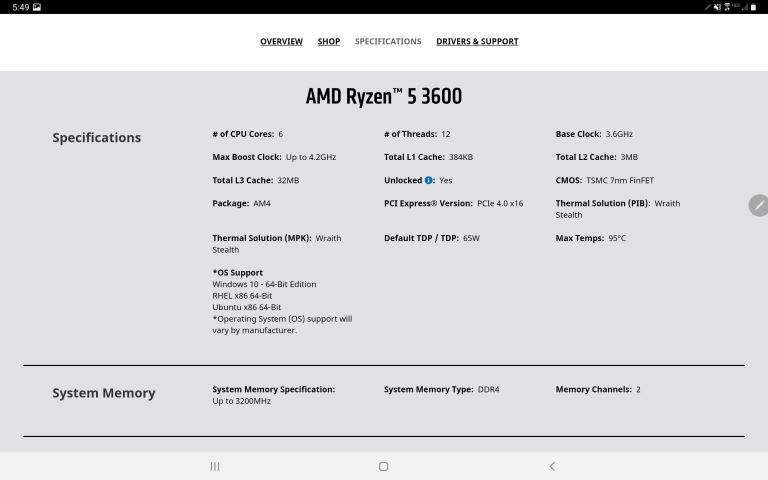Click 'Windows 10 - 64-Bit Edition' line
The height and width of the screenshot is (480, 768).
[264, 284]
